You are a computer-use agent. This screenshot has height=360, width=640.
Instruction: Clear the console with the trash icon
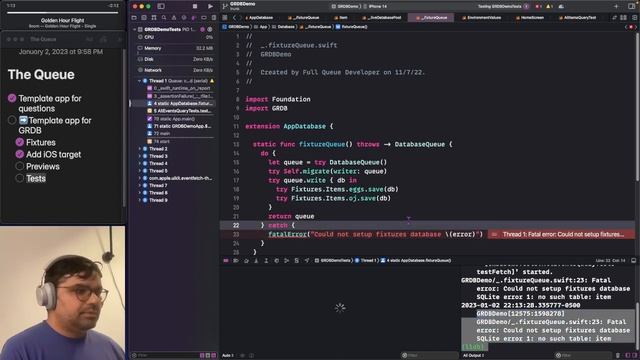click(618, 356)
